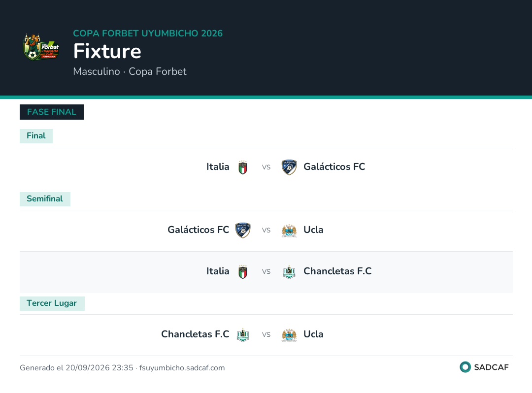Select the Final round label
Viewport: 532px width, 393px height.
(x=36, y=136)
